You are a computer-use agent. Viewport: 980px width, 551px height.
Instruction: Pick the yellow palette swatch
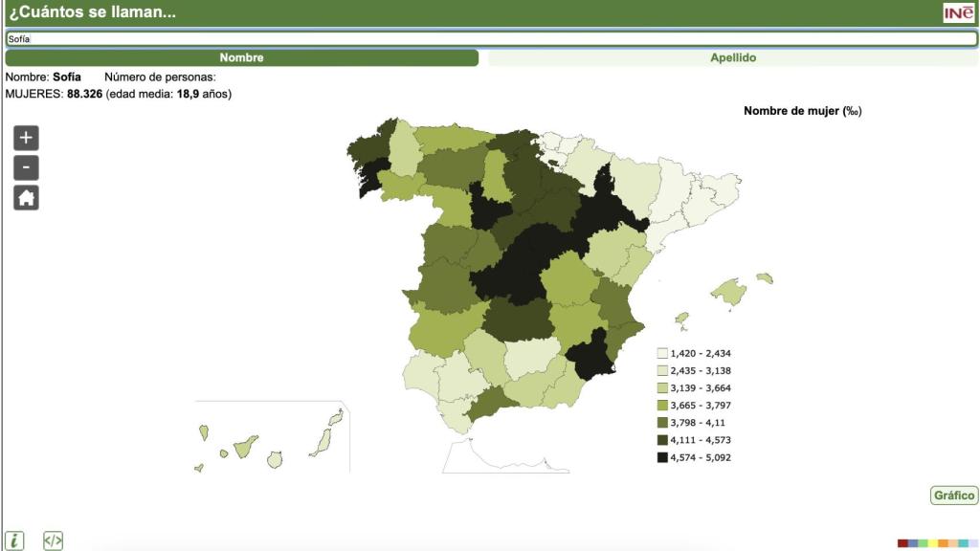pyautogui.click(x=933, y=543)
